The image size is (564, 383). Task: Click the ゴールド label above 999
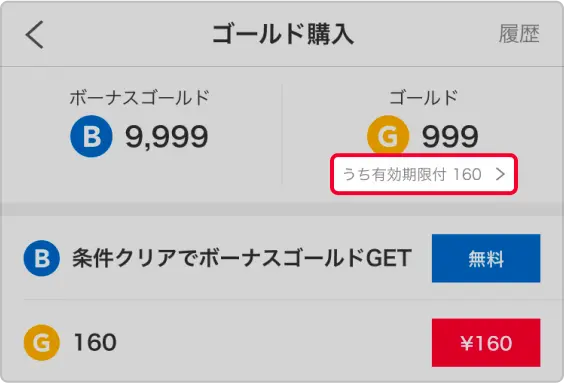click(423, 97)
